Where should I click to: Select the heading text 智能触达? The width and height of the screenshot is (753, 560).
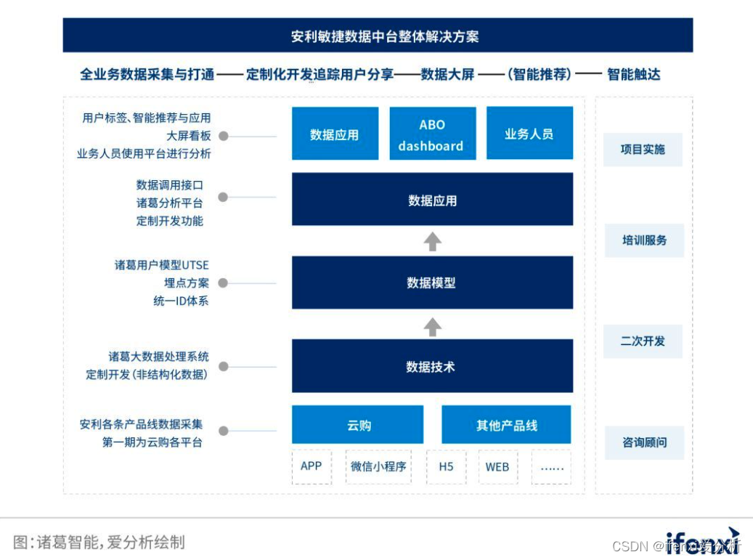pos(633,74)
